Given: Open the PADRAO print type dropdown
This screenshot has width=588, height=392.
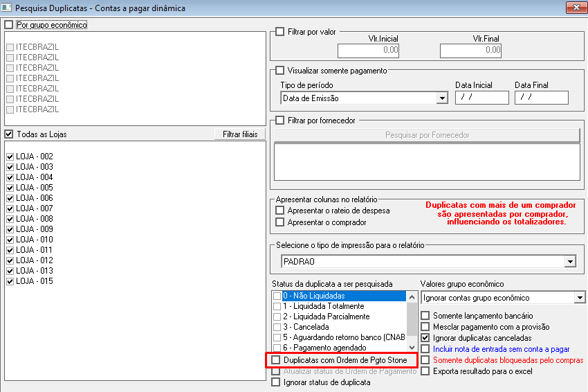Looking at the screenshot, I should point(570,261).
